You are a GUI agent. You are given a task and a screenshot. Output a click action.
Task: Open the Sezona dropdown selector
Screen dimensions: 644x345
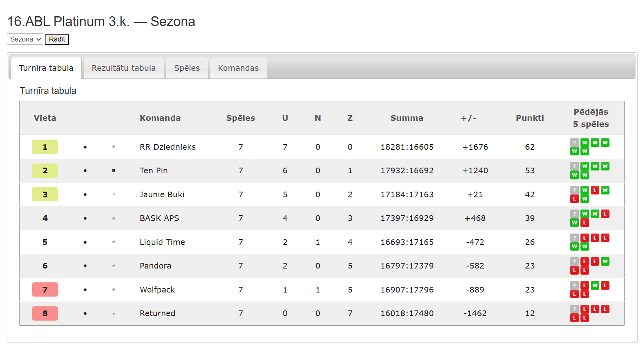(x=25, y=39)
